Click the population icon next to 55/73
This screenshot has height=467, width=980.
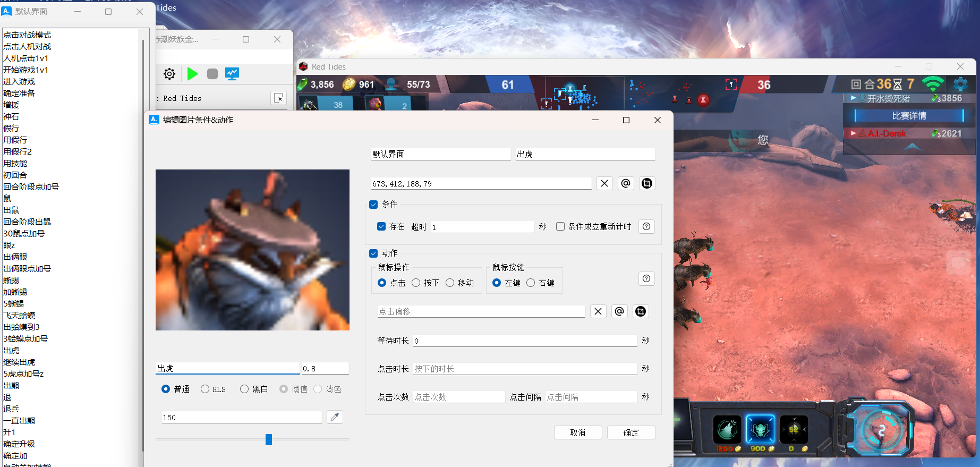[x=392, y=84]
